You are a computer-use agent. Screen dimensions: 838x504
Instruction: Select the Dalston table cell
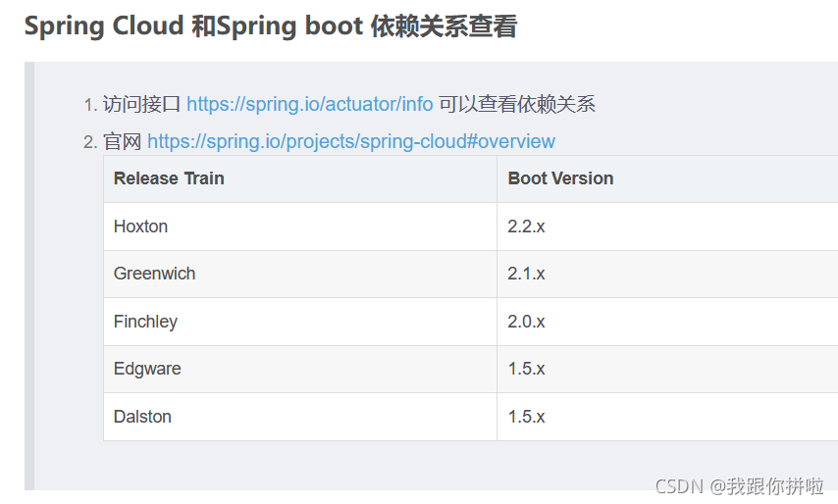point(300,417)
